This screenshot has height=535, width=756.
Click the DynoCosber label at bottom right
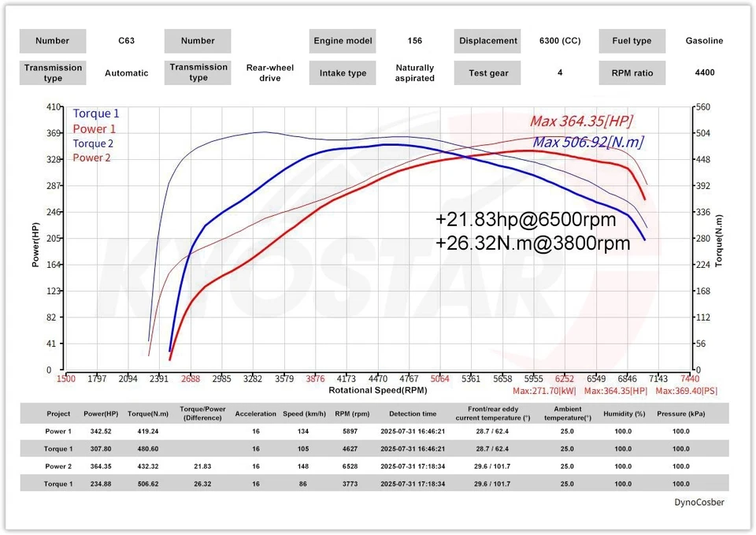699,502
